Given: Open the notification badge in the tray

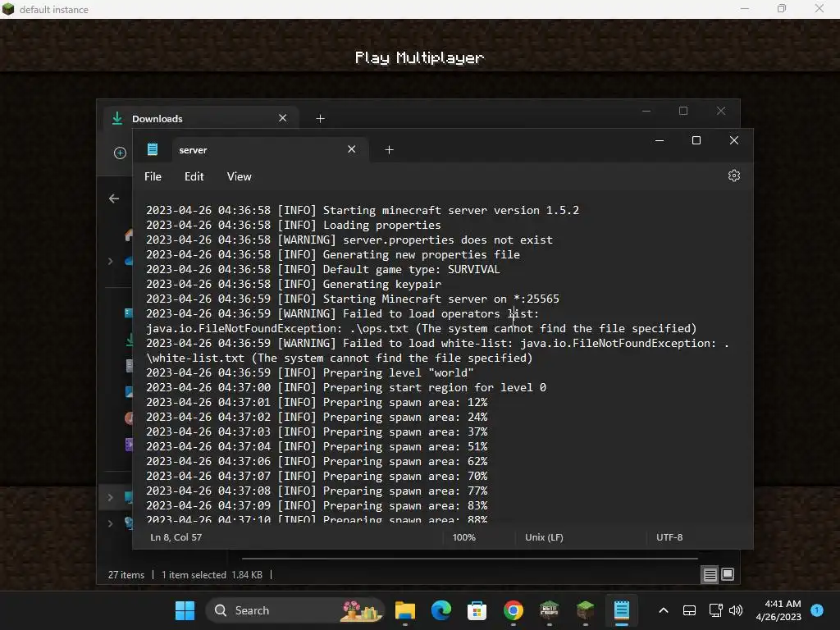Looking at the screenshot, I should pyautogui.click(x=817, y=610).
